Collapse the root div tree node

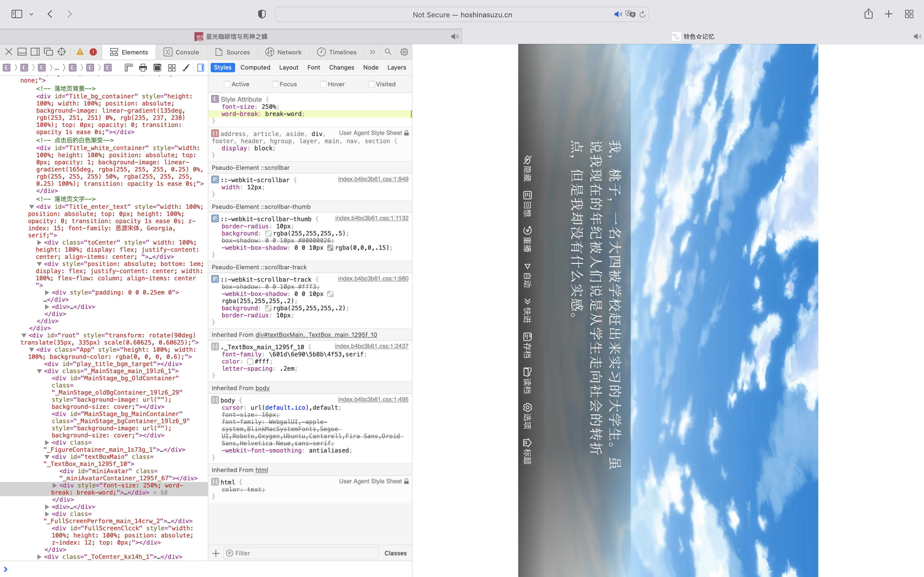tap(24, 335)
